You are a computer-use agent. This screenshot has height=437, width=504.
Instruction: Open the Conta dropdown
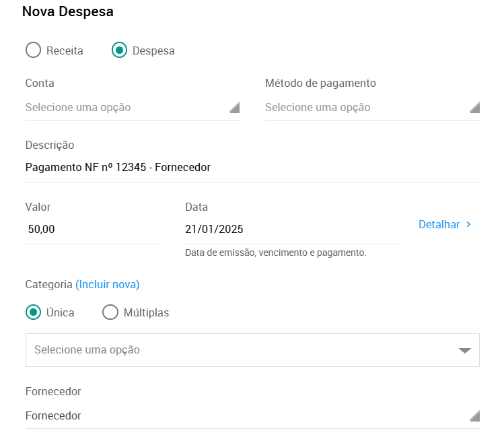pos(133,108)
